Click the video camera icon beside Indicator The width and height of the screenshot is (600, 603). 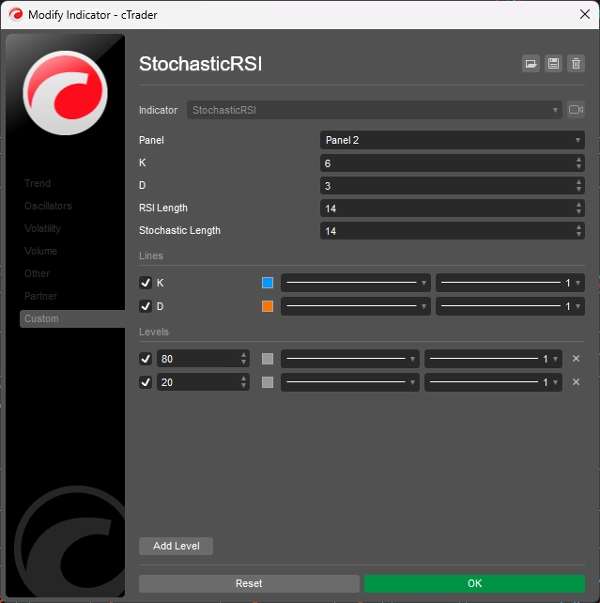pos(576,110)
